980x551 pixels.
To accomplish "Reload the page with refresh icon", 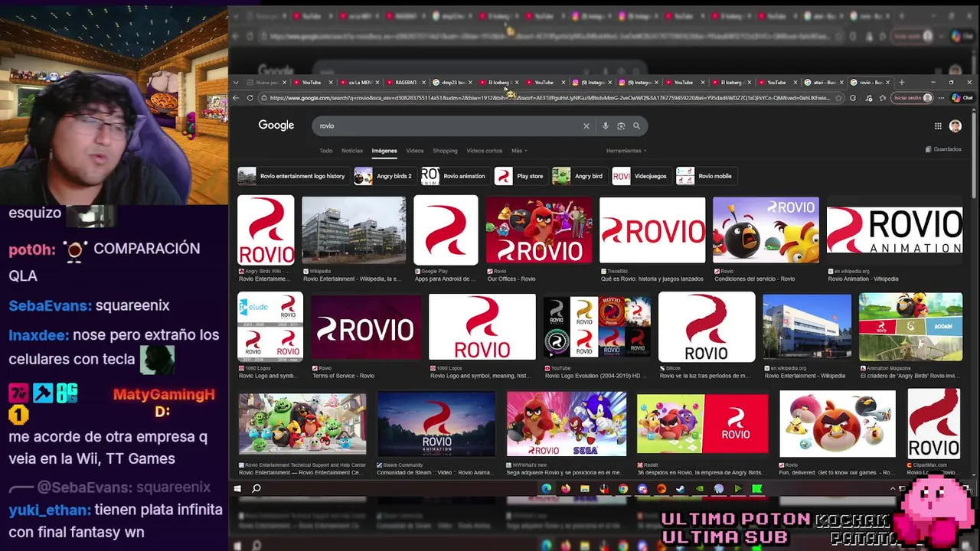I will [250, 98].
